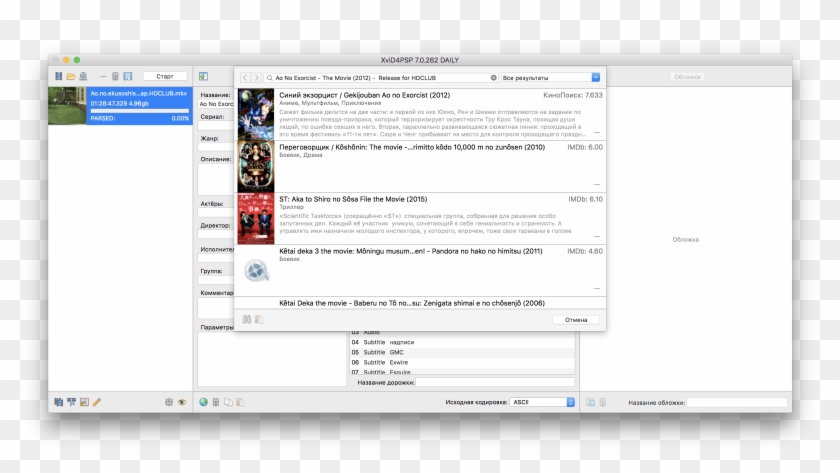Toggle the eye preview icon at bottom

182,402
